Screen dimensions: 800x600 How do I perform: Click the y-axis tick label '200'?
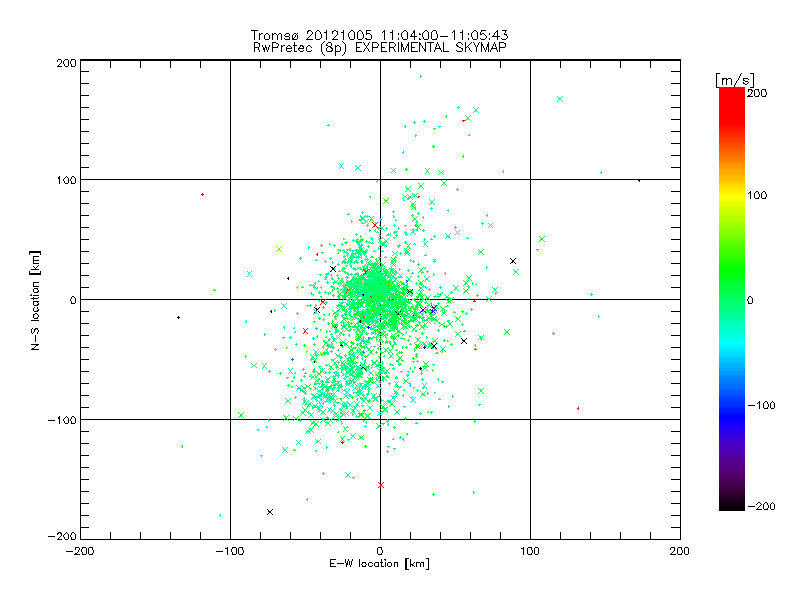[66, 63]
